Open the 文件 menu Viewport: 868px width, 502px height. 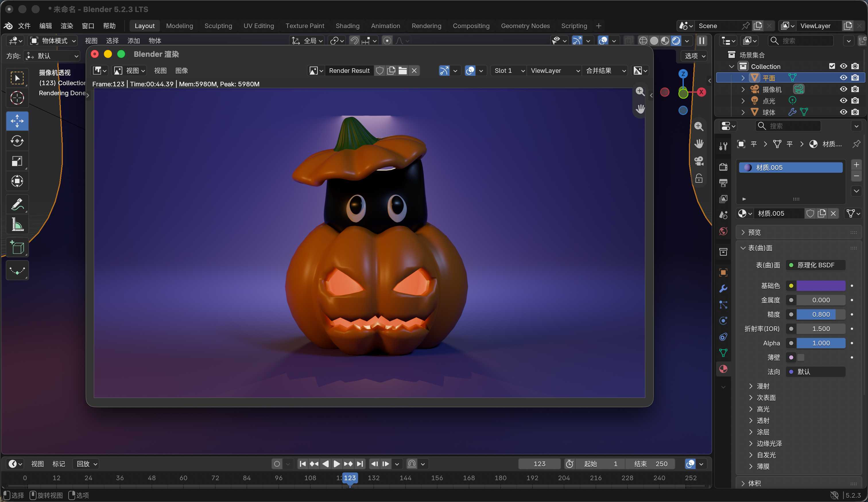tap(24, 26)
